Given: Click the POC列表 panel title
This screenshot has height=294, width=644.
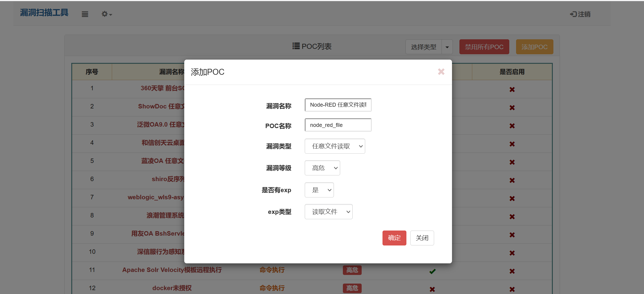Looking at the screenshot, I should pyautogui.click(x=312, y=46).
